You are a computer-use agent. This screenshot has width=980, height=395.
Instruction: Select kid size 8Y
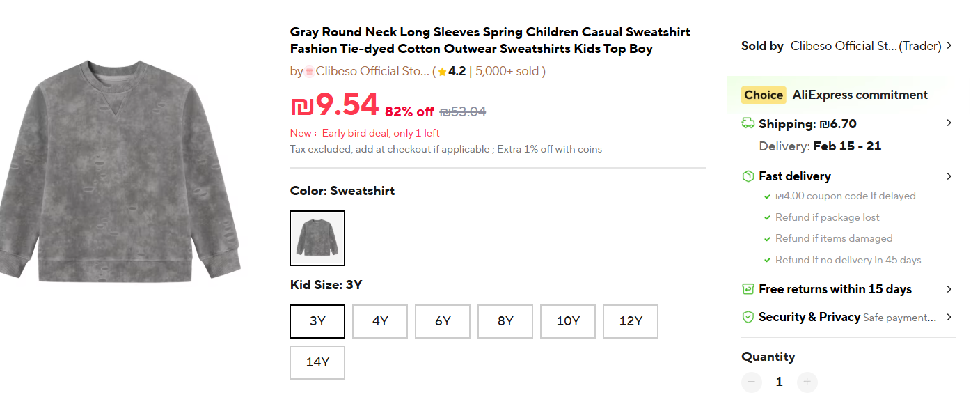point(505,321)
